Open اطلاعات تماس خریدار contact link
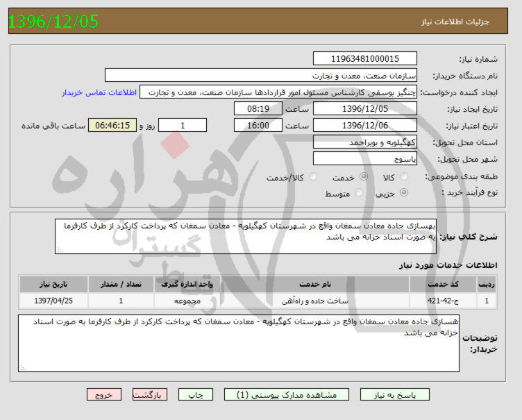The height and width of the screenshot is (420, 522). (x=99, y=92)
